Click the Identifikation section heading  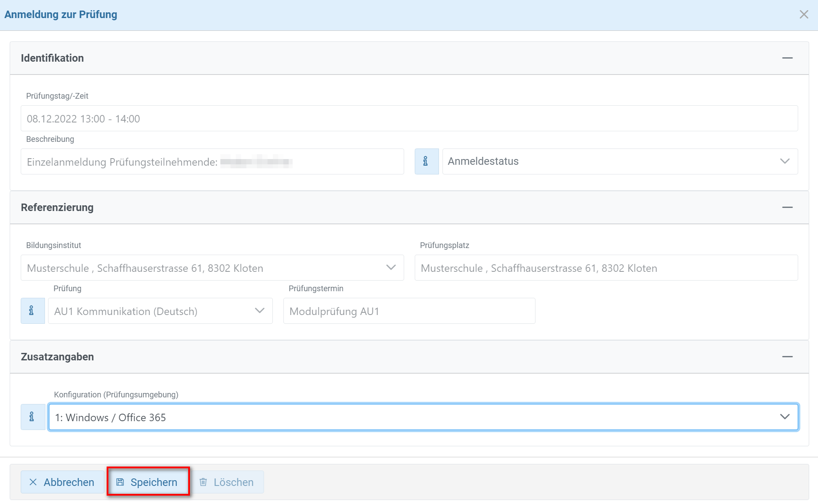coord(52,58)
